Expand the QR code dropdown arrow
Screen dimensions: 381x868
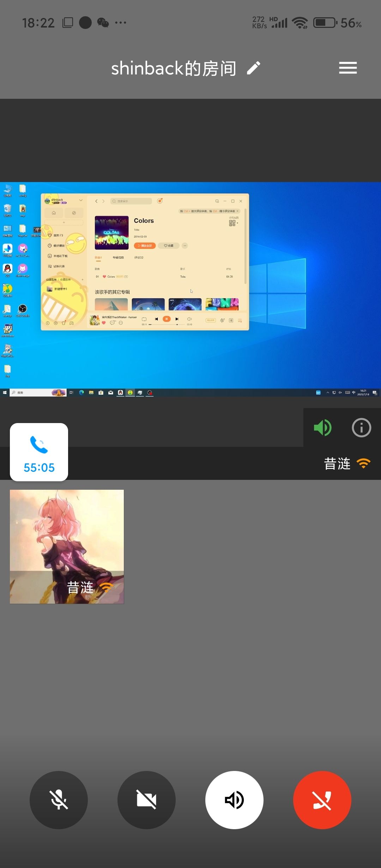coord(237,223)
